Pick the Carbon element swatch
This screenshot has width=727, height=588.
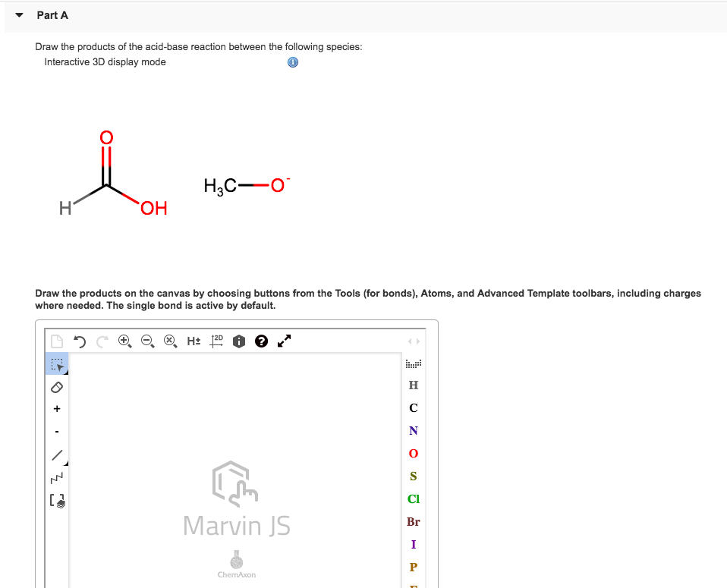click(413, 407)
